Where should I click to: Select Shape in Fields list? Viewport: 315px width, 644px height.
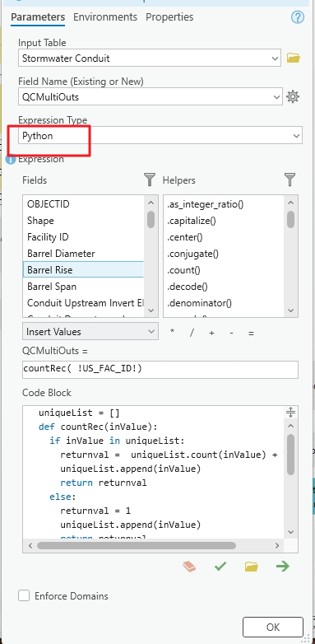coord(84,221)
